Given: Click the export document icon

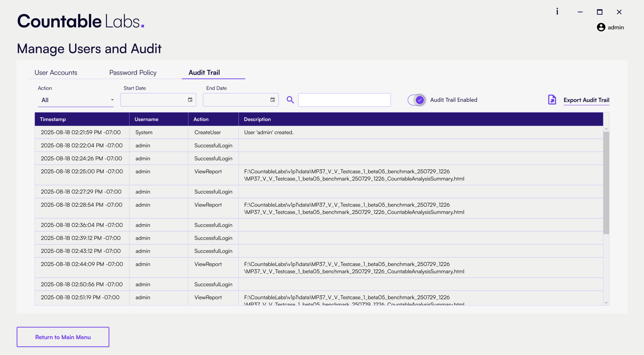Looking at the screenshot, I should click(552, 100).
